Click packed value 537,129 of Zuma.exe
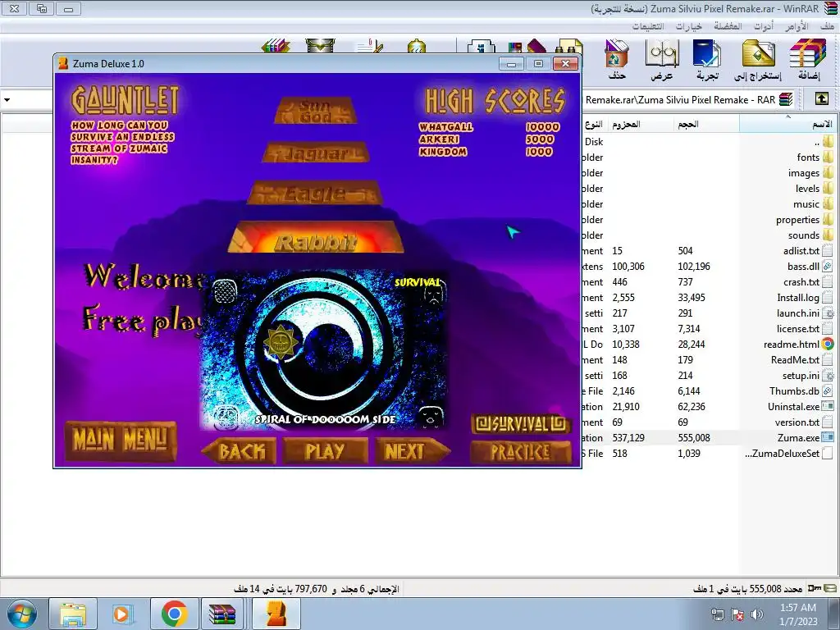The width and height of the screenshot is (840, 630). tap(628, 438)
